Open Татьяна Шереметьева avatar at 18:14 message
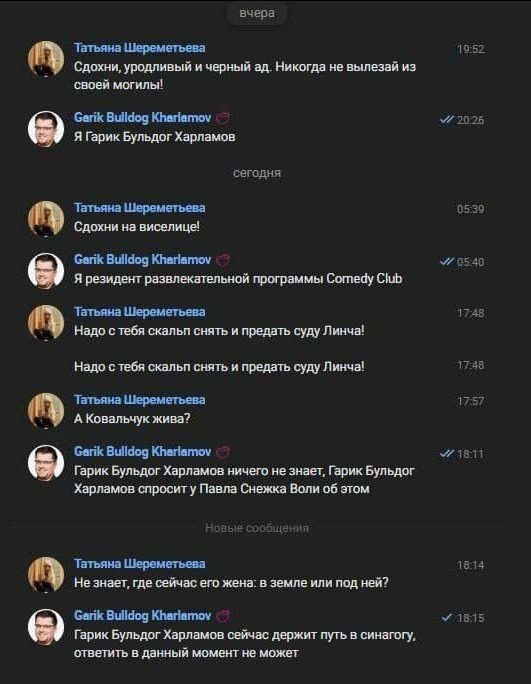The height and width of the screenshot is (684, 531). tap(46, 575)
